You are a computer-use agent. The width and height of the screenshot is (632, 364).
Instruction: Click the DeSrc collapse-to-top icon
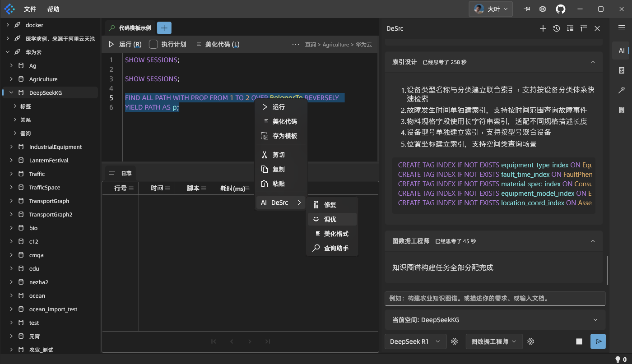(x=584, y=28)
